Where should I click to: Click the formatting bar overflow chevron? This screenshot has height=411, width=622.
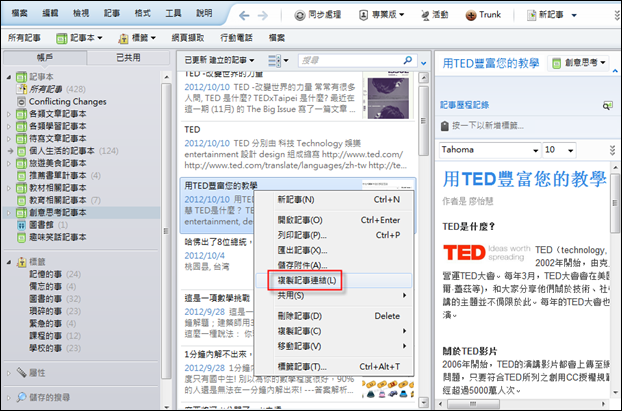point(612,150)
